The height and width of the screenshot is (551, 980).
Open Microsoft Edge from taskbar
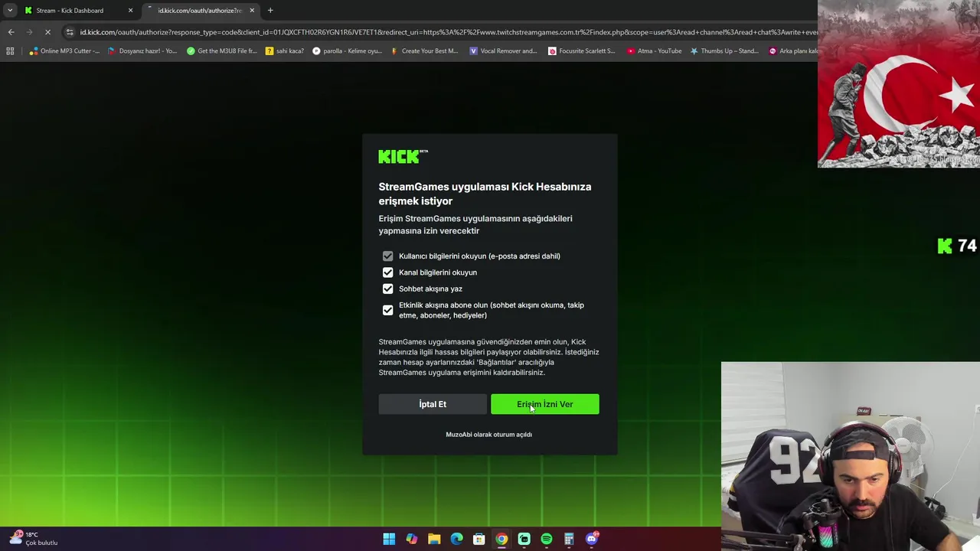click(x=457, y=540)
